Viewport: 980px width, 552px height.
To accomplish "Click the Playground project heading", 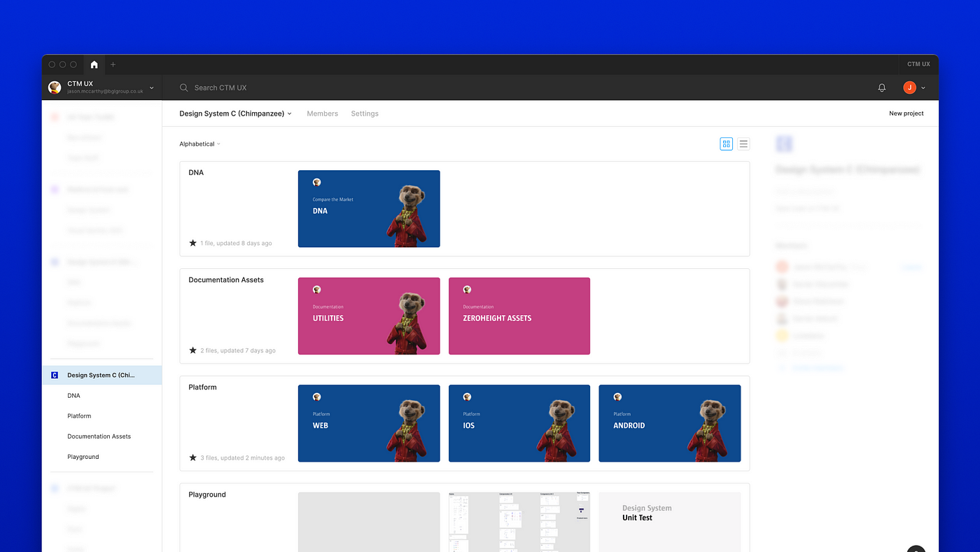I will coord(207,495).
